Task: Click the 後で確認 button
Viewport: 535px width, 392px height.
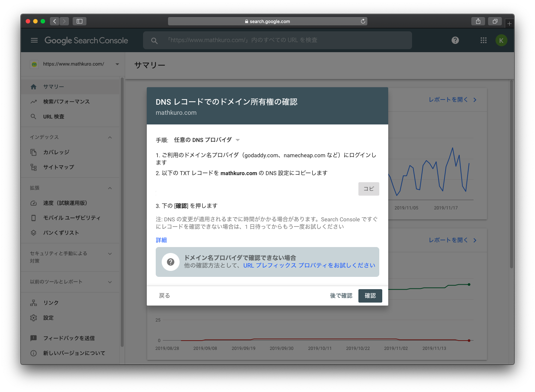Action: (341, 296)
